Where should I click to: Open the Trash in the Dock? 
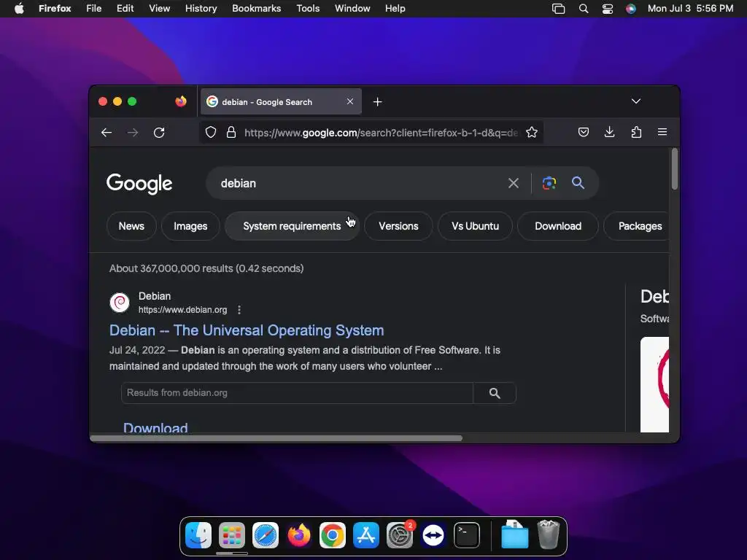coord(549,534)
